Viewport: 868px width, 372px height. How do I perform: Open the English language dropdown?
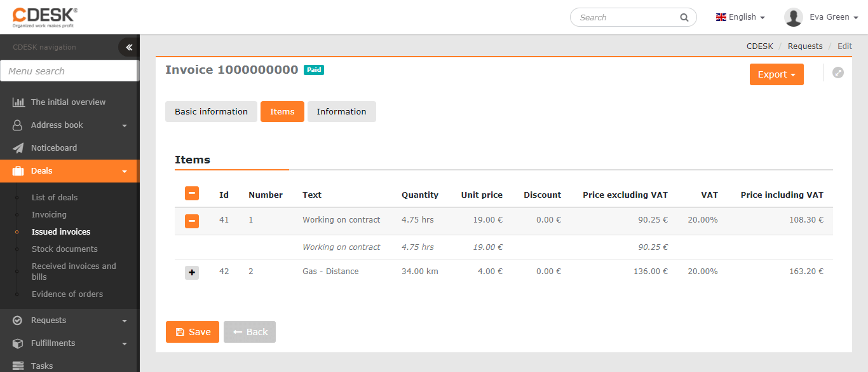(x=740, y=17)
